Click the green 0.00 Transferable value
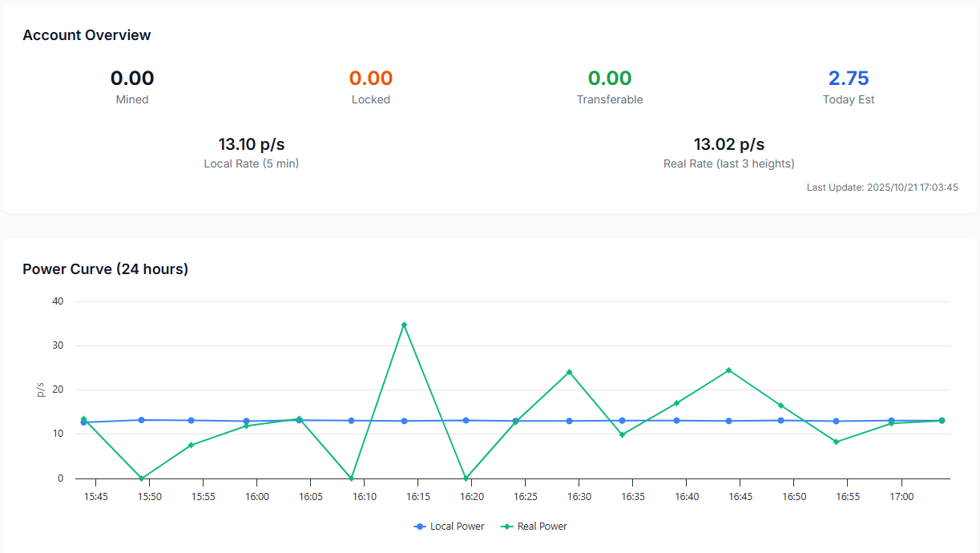 (x=610, y=79)
